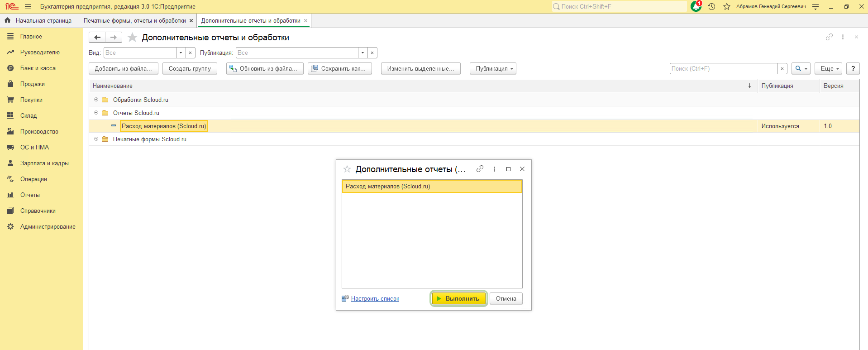This screenshot has height=350, width=868.
Task: Focus the list Поиск (Ctrl+F) field
Action: (724, 69)
